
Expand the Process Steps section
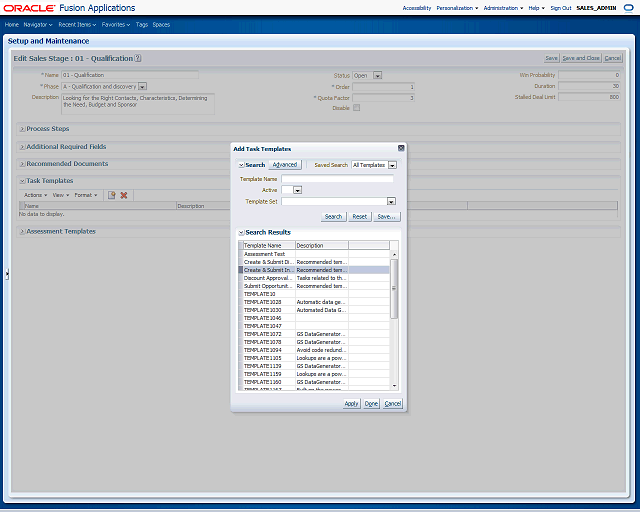point(22,129)
